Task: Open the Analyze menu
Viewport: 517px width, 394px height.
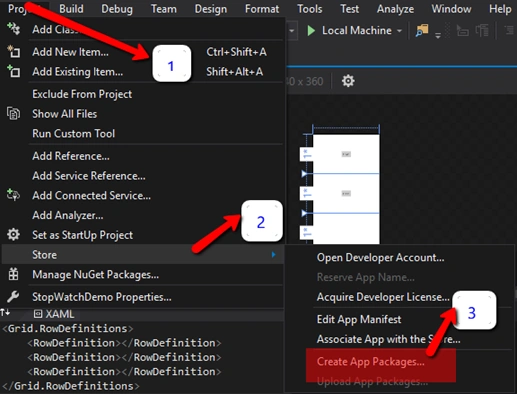Action: [x=395, y=9]
